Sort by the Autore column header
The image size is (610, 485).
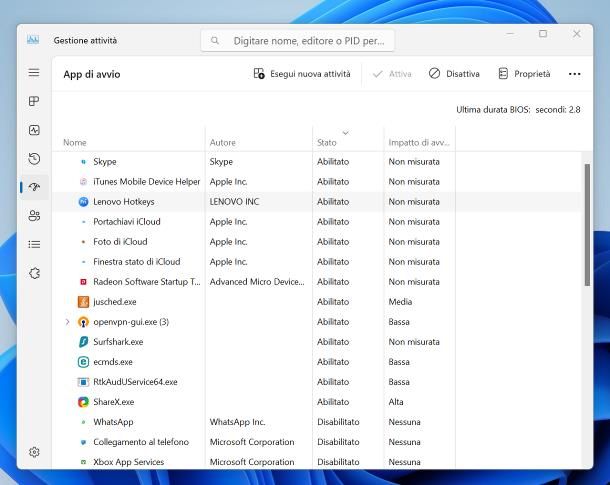(x=223, y=143)
